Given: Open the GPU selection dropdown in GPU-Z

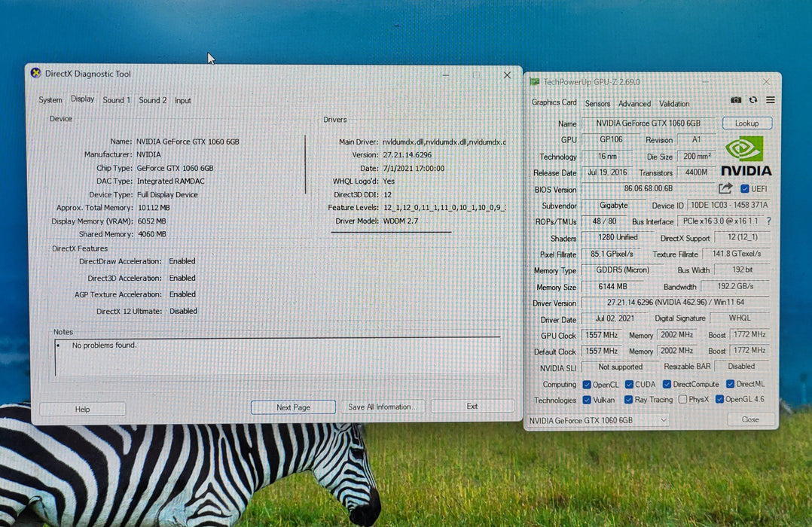Looking at the screenshot, I should tap(599, 420).
